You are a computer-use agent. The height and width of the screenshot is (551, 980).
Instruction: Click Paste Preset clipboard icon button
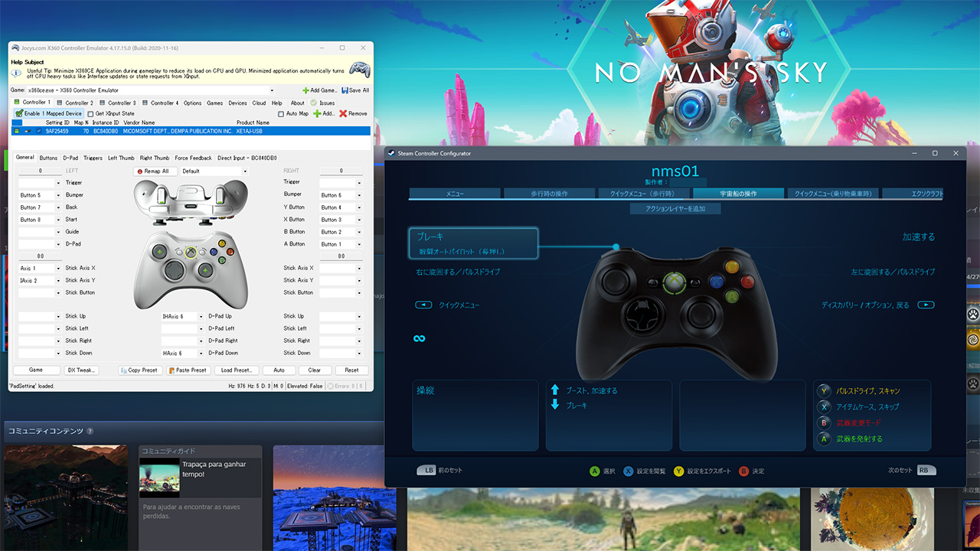171,370
